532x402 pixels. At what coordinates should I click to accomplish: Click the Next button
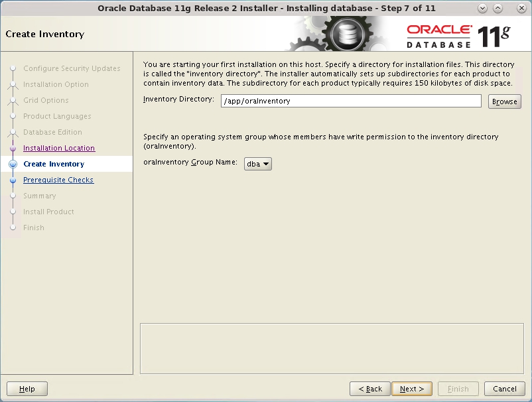point(412,389)
